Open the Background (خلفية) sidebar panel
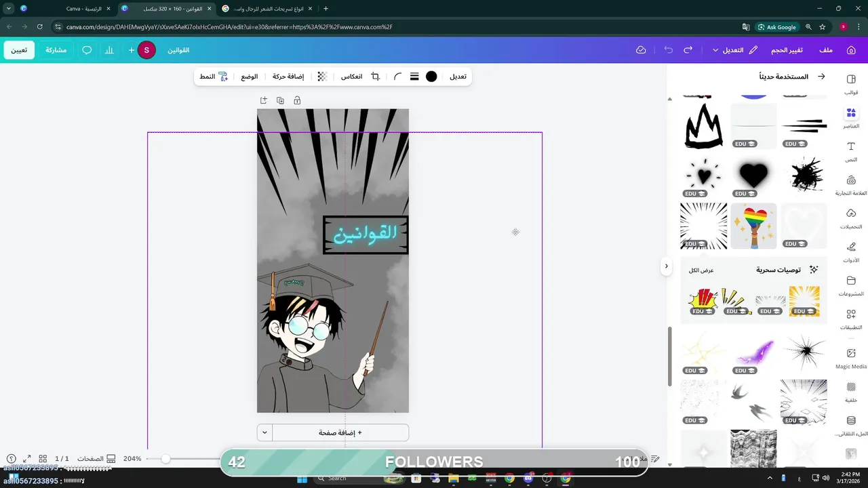Screen dimensions: 868x488 tap(851, 392)
